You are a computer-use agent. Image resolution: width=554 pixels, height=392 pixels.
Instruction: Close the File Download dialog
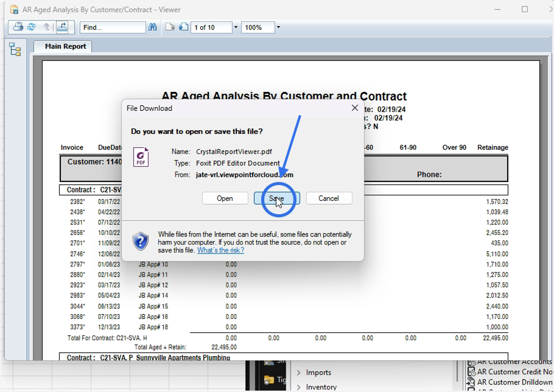(x=355, y=108)
